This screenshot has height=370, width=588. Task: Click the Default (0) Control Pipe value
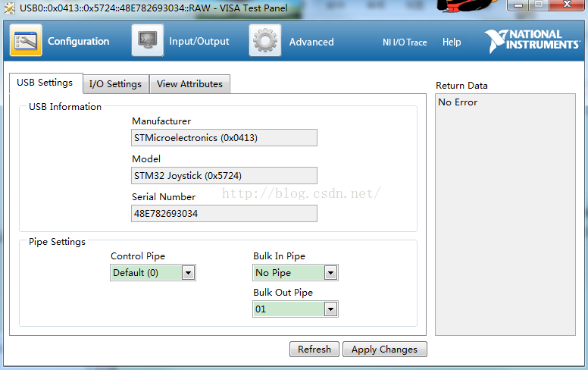tap(146, 273)
